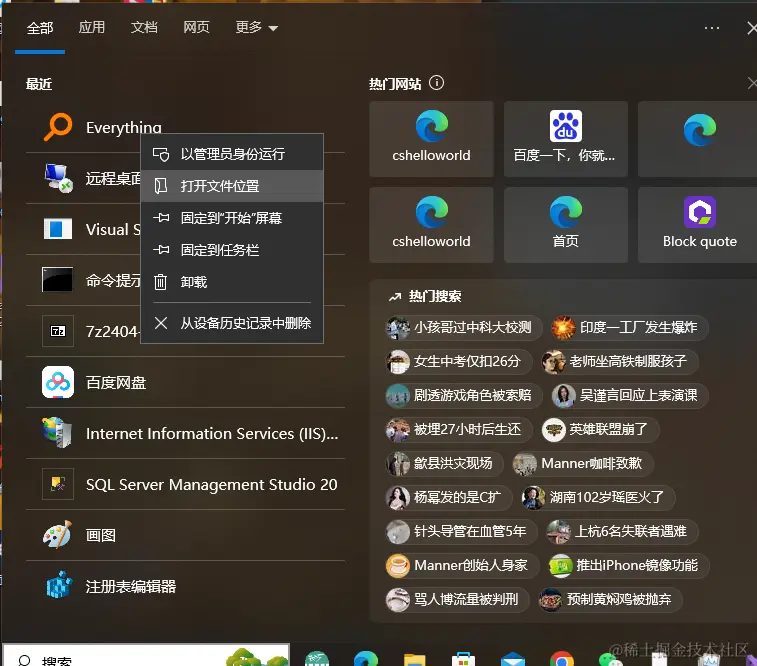Screen dimensions: 757x666
Task: Open hot search 剧透游戏角色被索赔
Action: point(463,396)
